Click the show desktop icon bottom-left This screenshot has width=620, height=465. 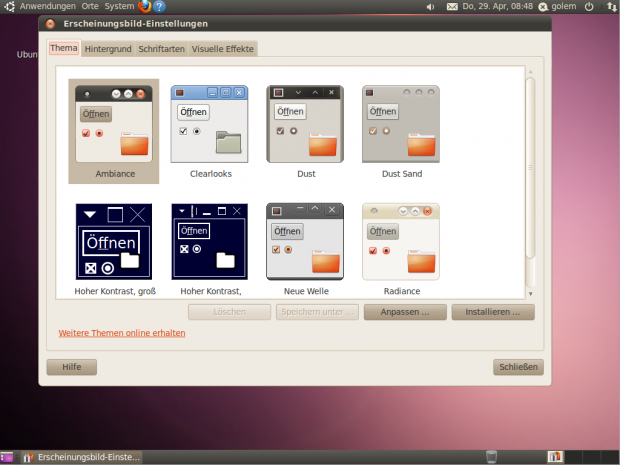pos(7,457)
